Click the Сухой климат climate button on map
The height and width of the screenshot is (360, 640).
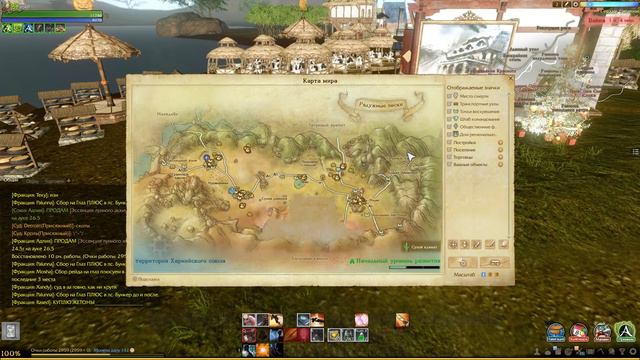pos(421,247)
